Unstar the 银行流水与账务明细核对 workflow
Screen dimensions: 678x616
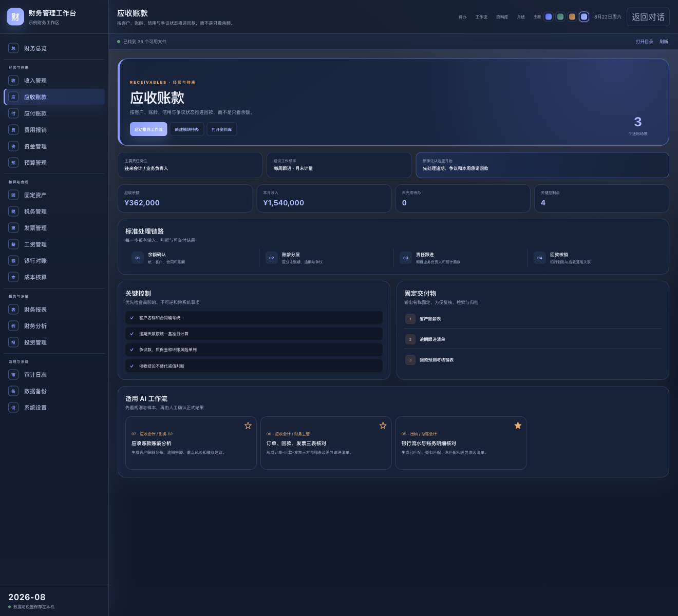[518, 426]
